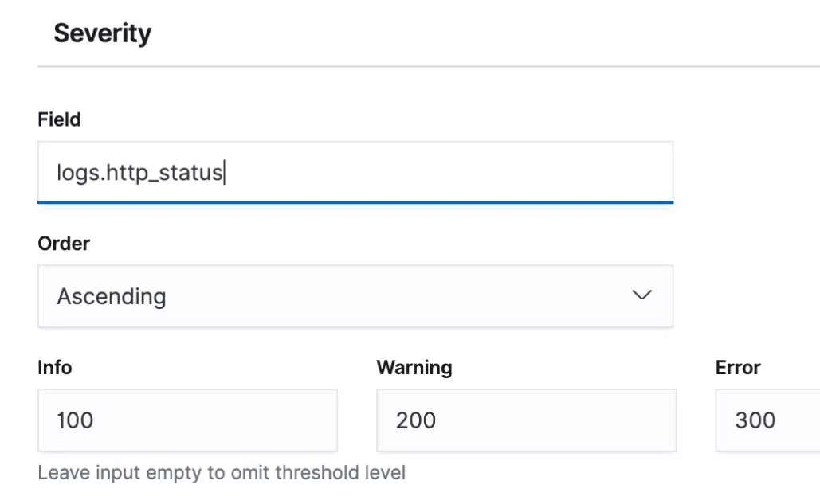Click the value 100 in Info box
The height and width of the screenshot is (504, 820).
pos(75,420)
